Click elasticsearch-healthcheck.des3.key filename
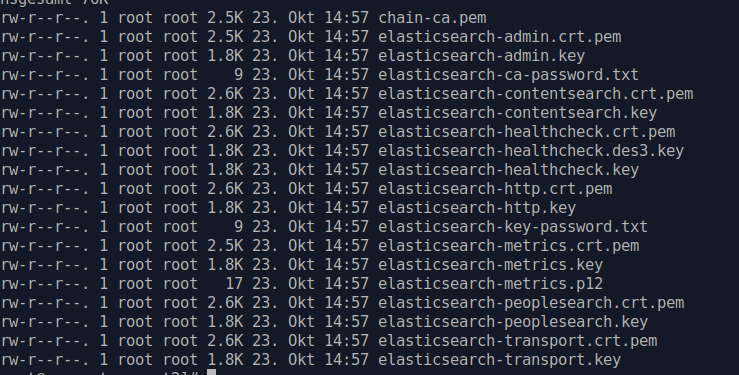 tap(531, 151)
